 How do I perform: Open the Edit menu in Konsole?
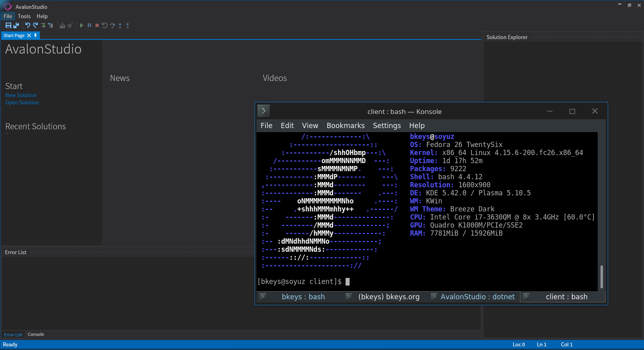click(x=287, y=126)
